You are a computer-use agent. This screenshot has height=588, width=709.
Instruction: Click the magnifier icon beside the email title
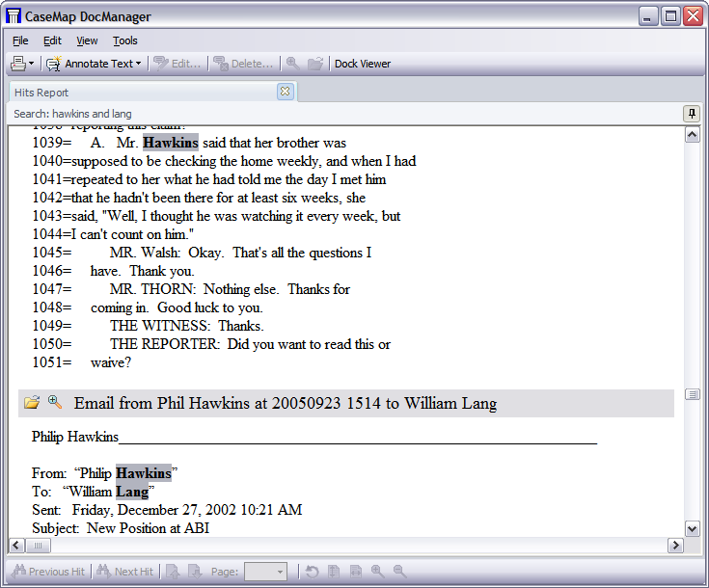55,403
